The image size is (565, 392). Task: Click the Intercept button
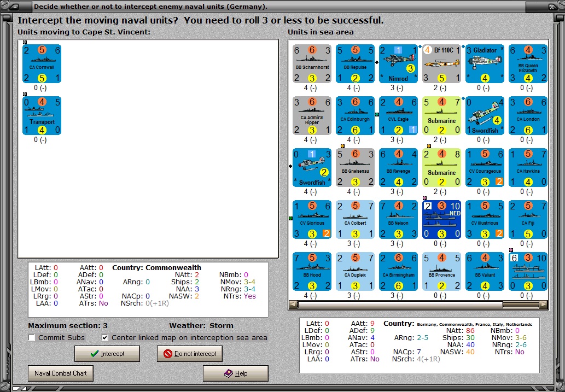[107, 354]
